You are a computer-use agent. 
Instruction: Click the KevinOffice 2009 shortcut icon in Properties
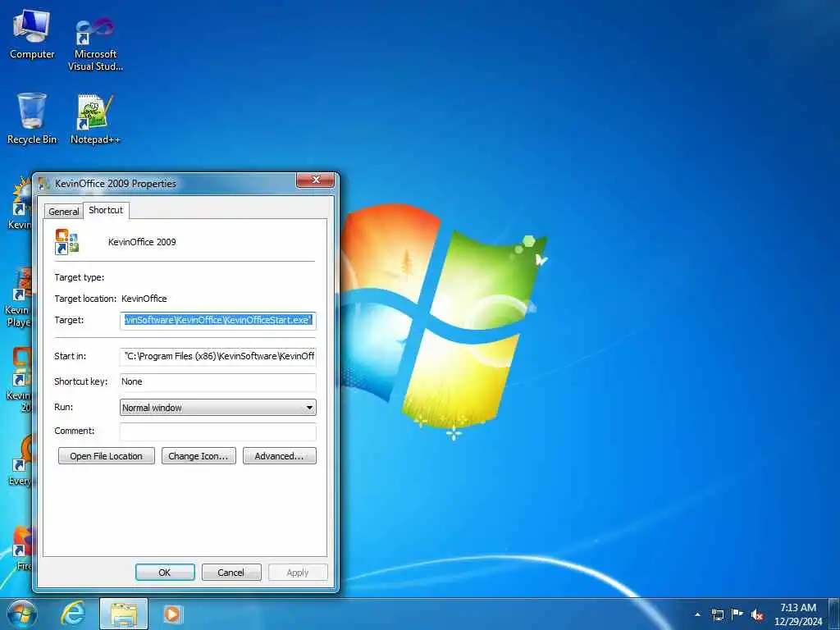coord(67,242)
